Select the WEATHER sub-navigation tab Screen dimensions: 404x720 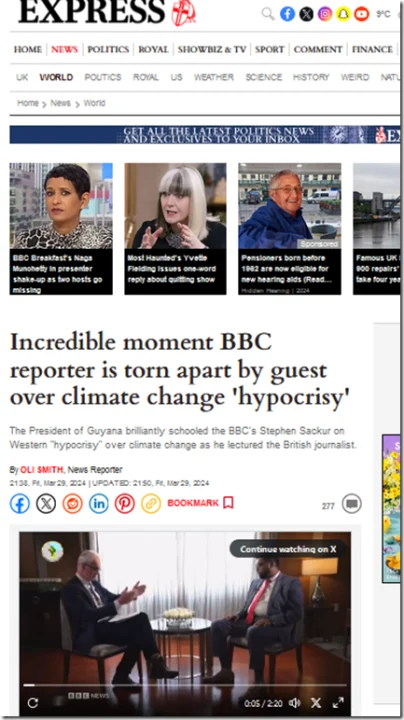pos(213,77)
